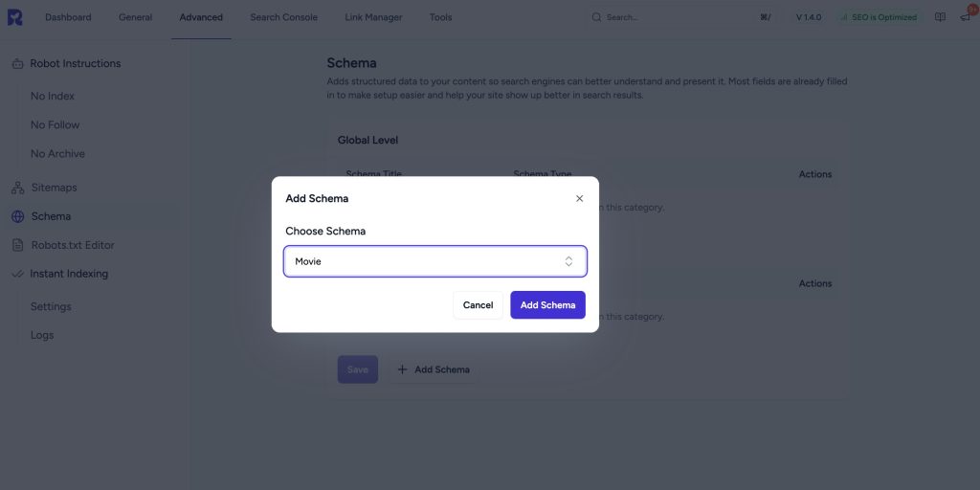Image resolution: width=980 pixels, height=490 pixels.
Task: Click the search magnifier icon
Action: (x=597, y=17)
